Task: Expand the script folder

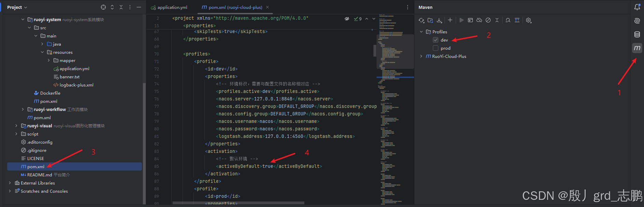Action: (16, 134)
